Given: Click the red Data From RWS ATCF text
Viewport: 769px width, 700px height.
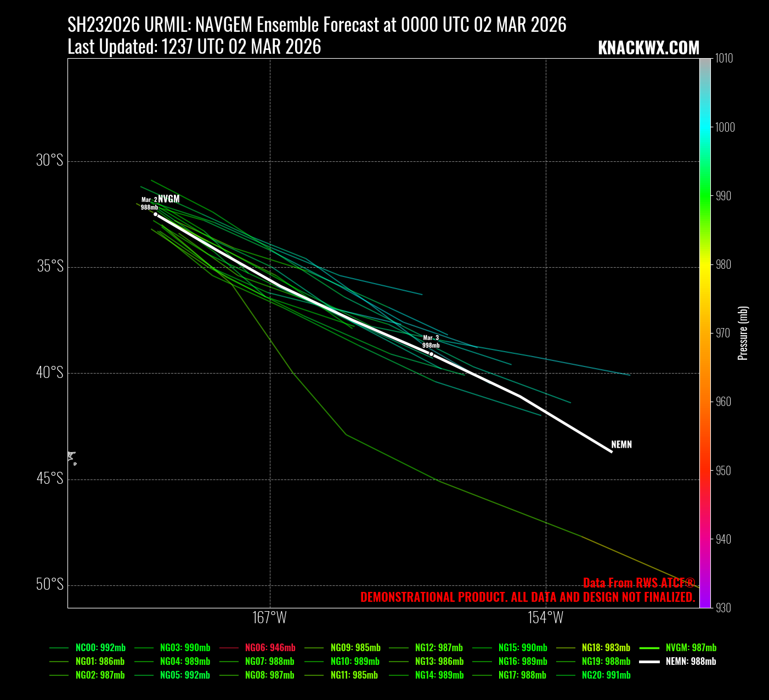Looking at the screenshot, I should tap(638, 583).
